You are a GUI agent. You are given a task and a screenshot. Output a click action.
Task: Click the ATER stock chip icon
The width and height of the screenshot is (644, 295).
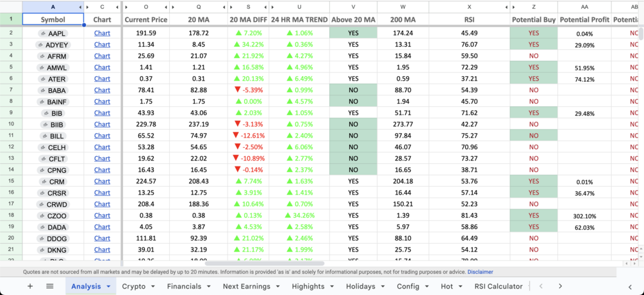[43, 79]
